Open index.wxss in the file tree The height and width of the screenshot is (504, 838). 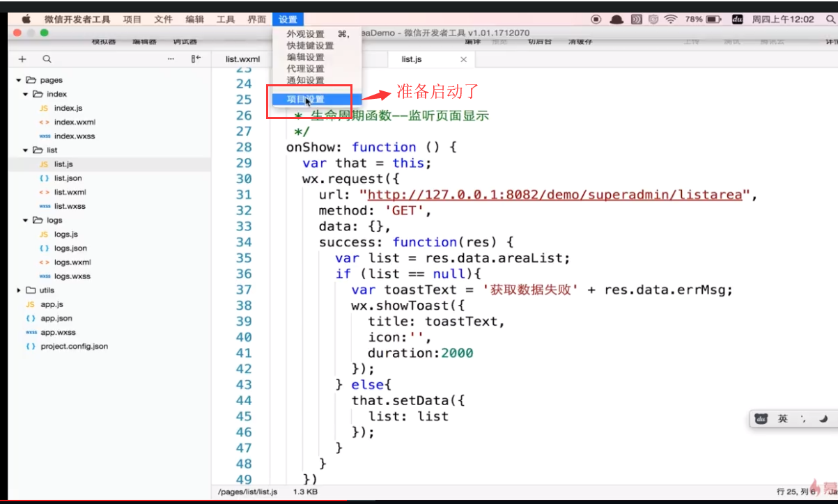74,136
